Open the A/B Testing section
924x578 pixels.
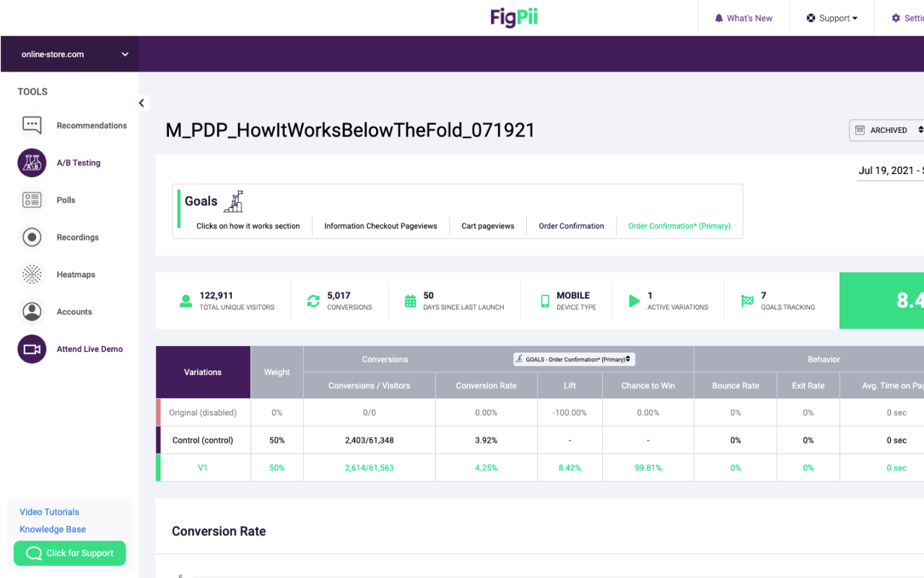point(78,163)
